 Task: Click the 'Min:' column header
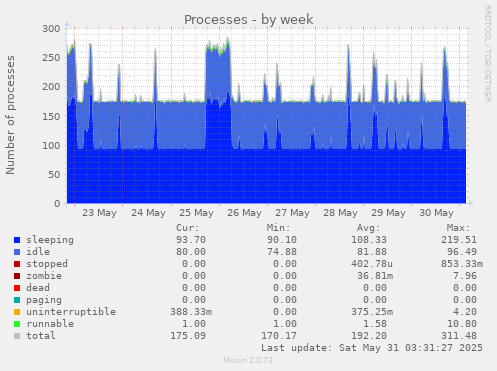[278, 228]
